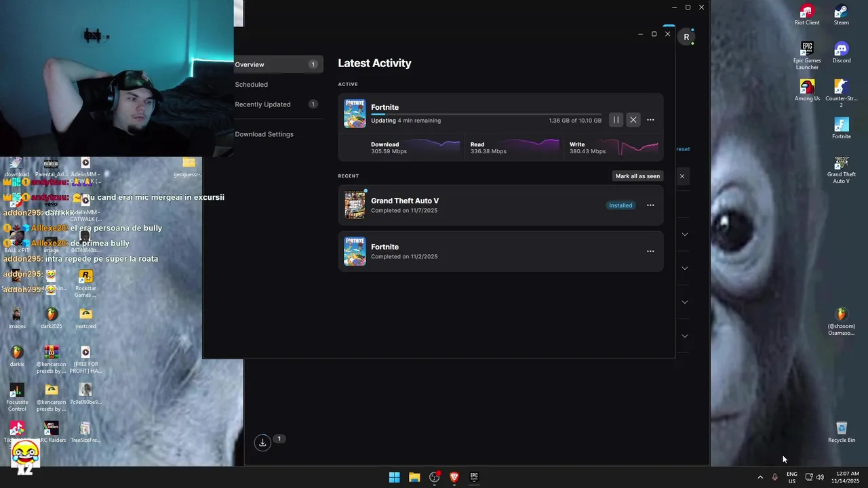Image resolution: width=868 pixels, height=488 pixels.
Task: Open the Recently Updated tab
Action: tap(278, 104)
